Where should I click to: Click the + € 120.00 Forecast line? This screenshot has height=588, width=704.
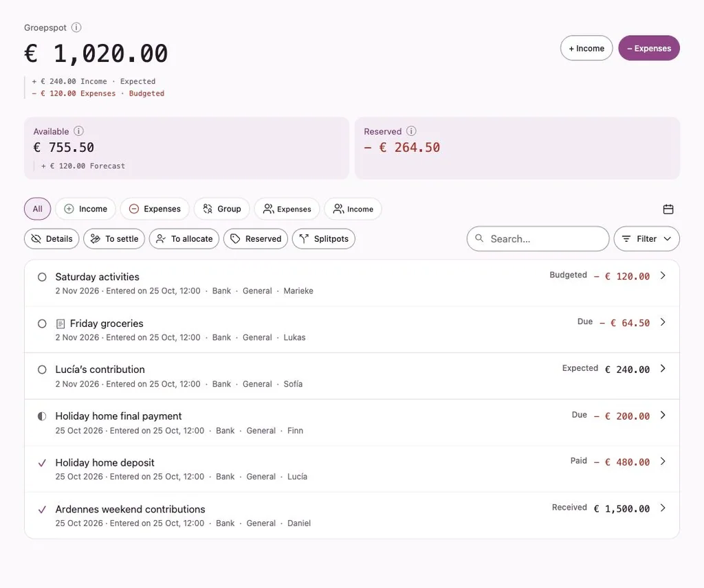point(83,166)
